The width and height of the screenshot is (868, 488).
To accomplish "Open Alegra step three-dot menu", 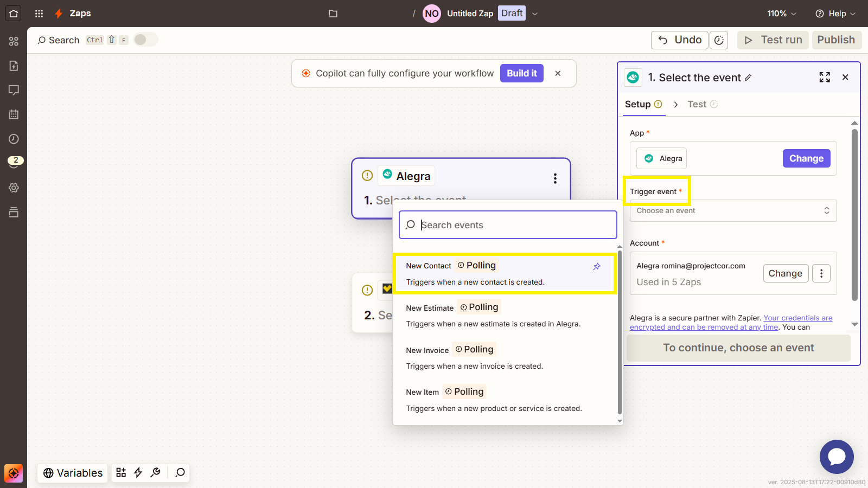I will pos(555,178).
